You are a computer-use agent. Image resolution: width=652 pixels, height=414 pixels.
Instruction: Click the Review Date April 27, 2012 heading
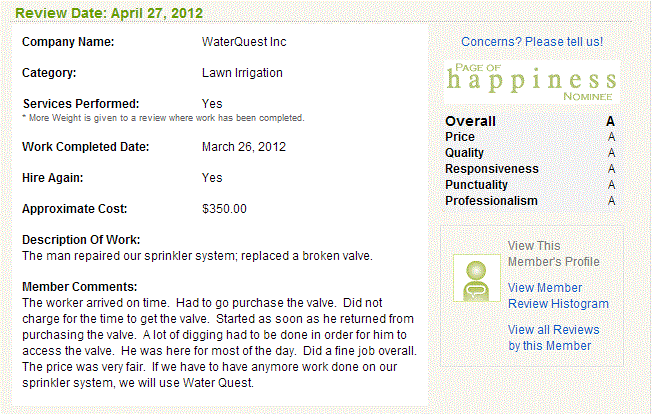click(x=109, y=13)
